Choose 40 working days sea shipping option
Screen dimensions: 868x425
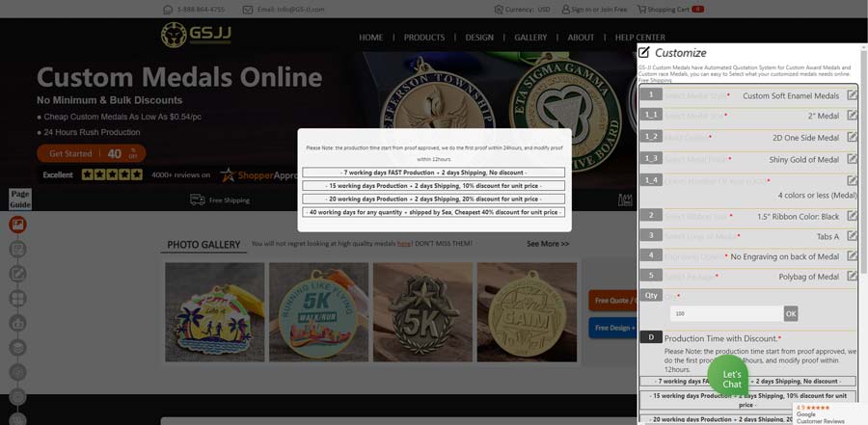coord(433,212)
